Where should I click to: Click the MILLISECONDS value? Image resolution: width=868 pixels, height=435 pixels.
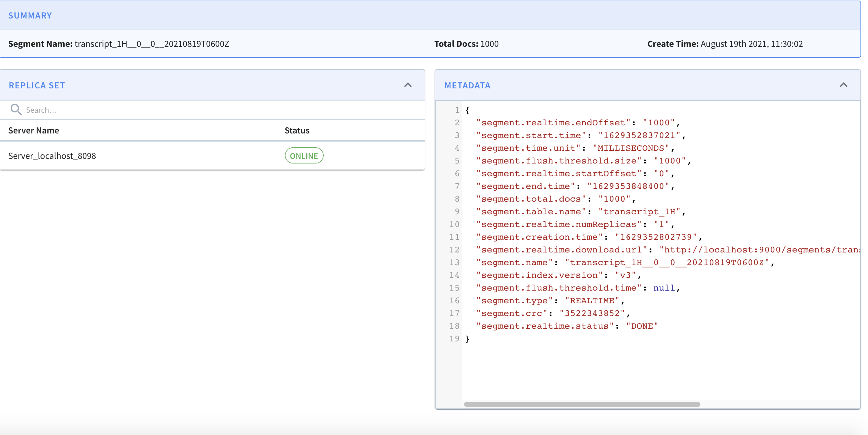[631, 148]
